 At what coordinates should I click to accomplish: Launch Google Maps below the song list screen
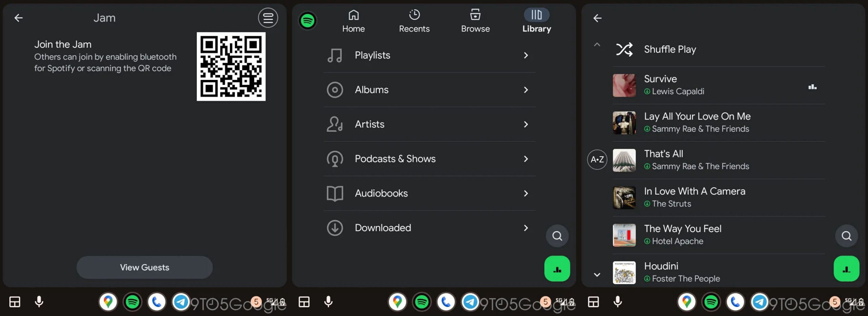(687, 301)
